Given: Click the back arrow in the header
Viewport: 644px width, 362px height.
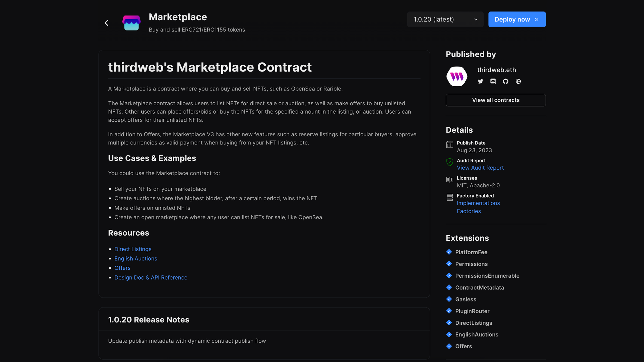Looking at the screenshot, I should point(106,23).
